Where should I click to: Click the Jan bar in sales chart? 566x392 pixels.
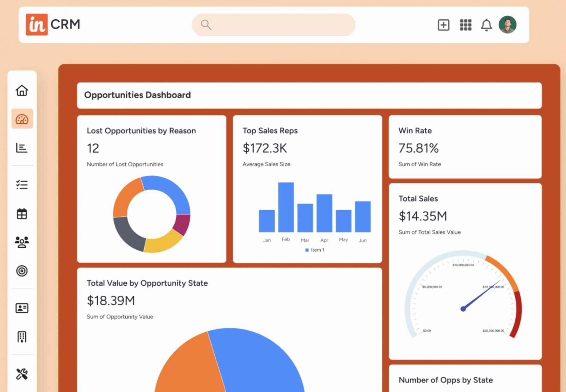click(267, 221)
